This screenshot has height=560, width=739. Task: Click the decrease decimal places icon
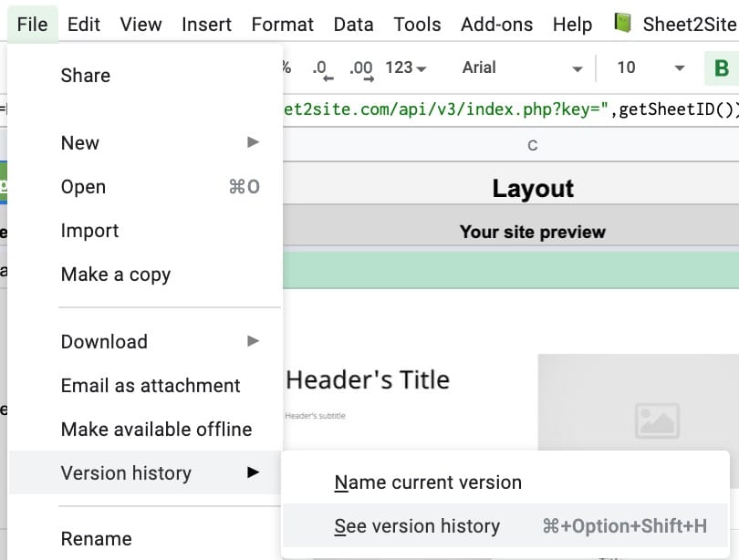point(320,68)
